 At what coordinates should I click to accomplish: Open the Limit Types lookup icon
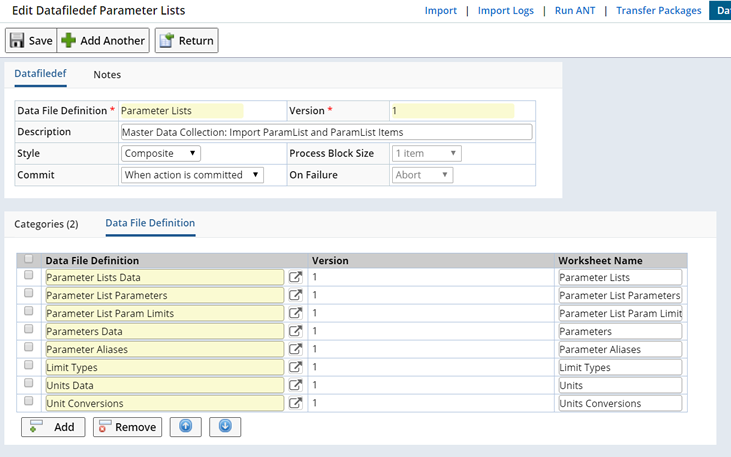[x=295, y=367]
